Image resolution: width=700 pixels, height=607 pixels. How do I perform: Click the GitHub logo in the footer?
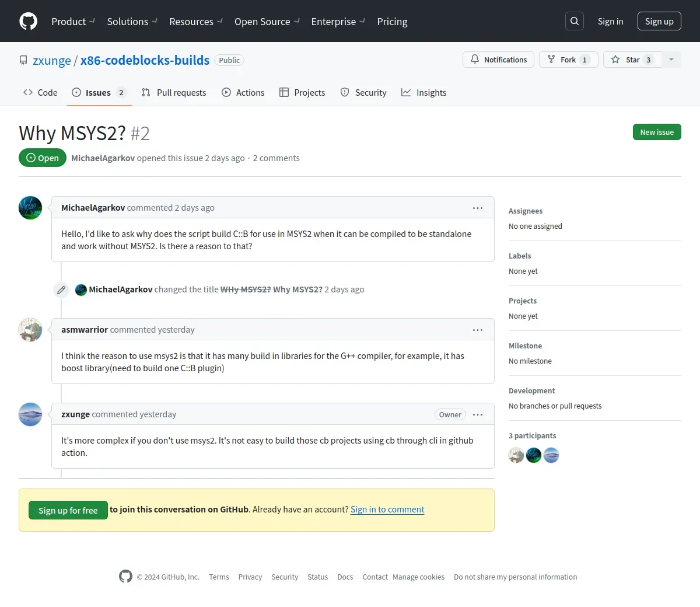pos(125,577)
